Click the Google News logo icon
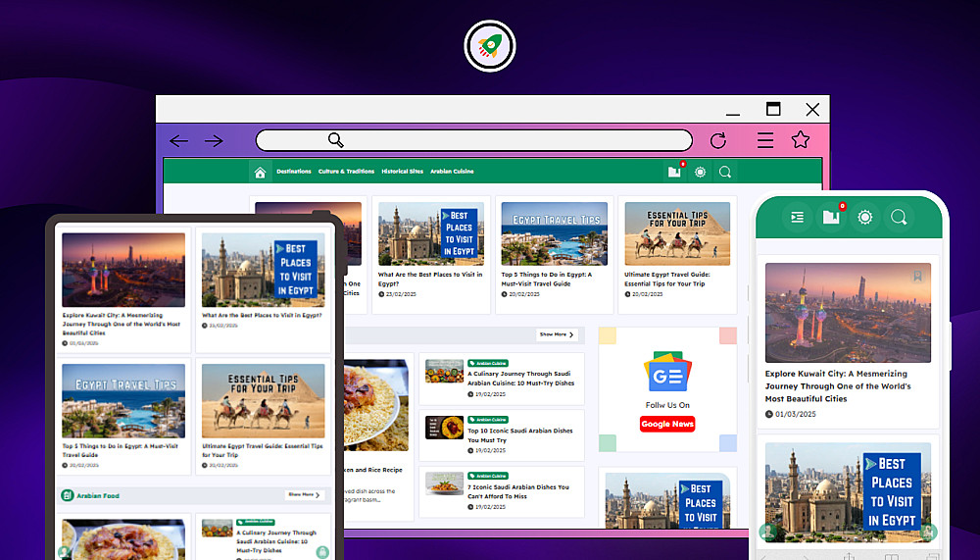Viewport: 980px width, 560px height. click(x=667, y=372)
